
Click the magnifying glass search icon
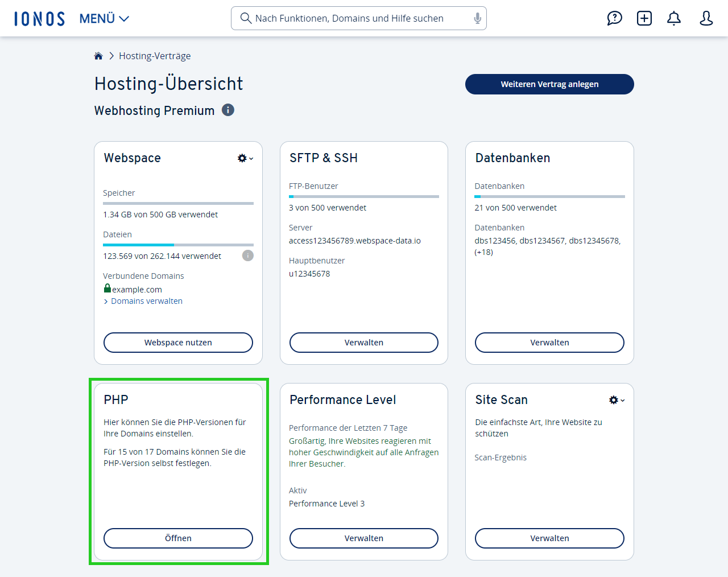click(x=246, y=18)
